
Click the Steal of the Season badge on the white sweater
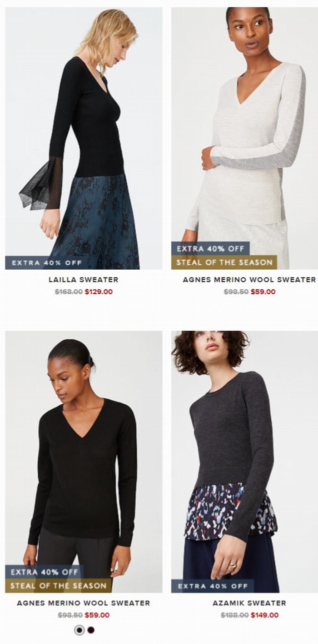224,262
